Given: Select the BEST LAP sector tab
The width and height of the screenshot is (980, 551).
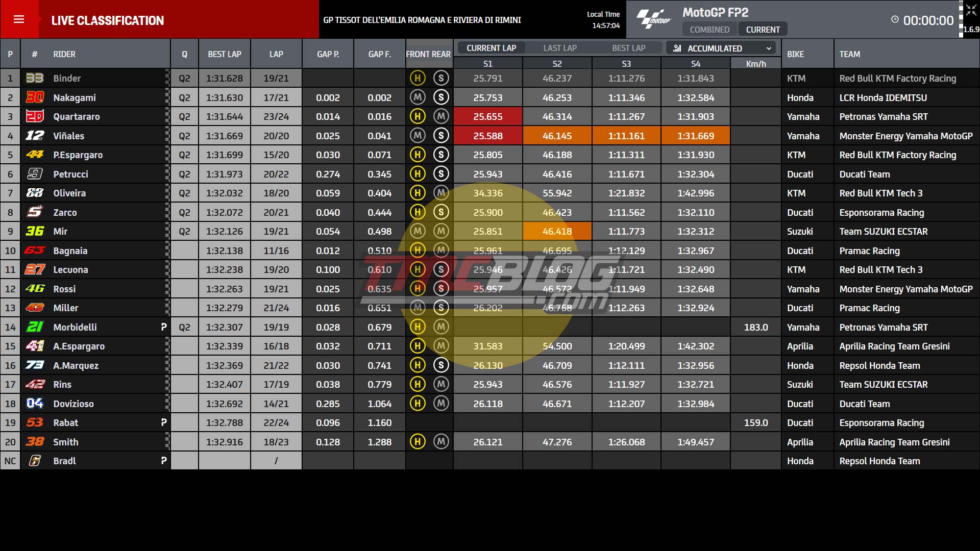Looking at the screenshot, I should (x=629, y=48).
